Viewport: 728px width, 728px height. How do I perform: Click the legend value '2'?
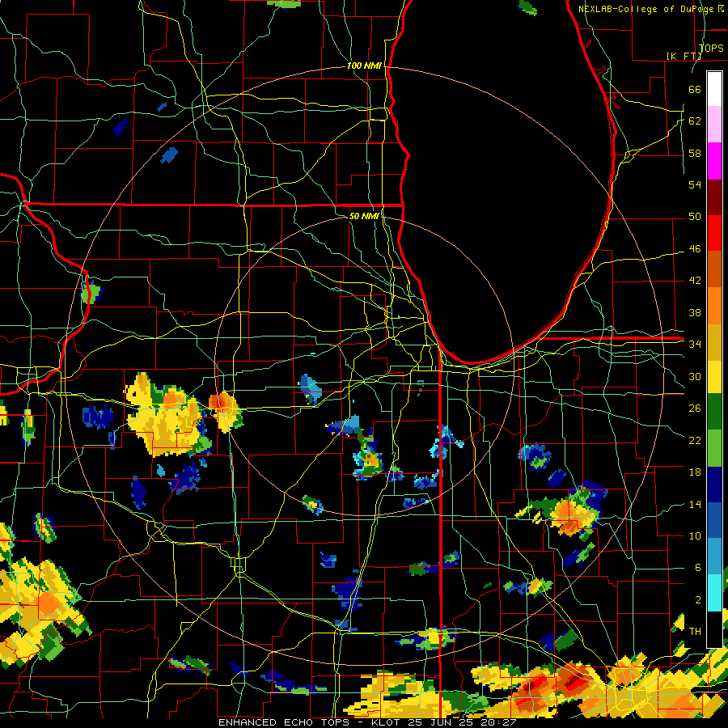(x=697, y=599)
